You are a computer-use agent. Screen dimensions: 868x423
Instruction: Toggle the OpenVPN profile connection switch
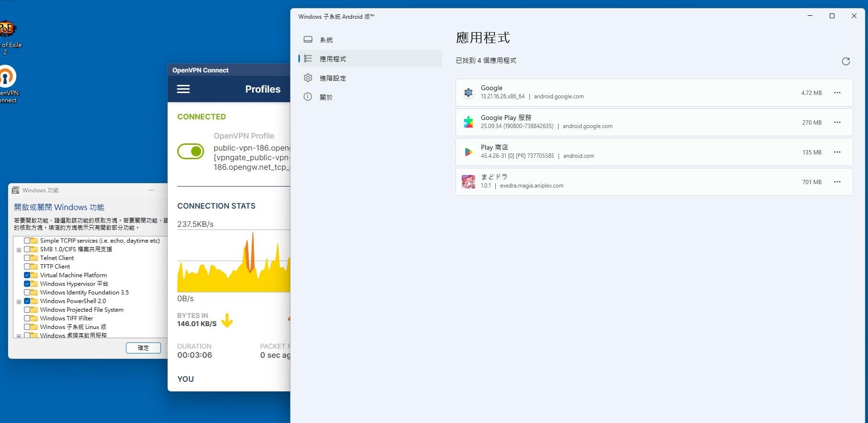click(191, 152)
